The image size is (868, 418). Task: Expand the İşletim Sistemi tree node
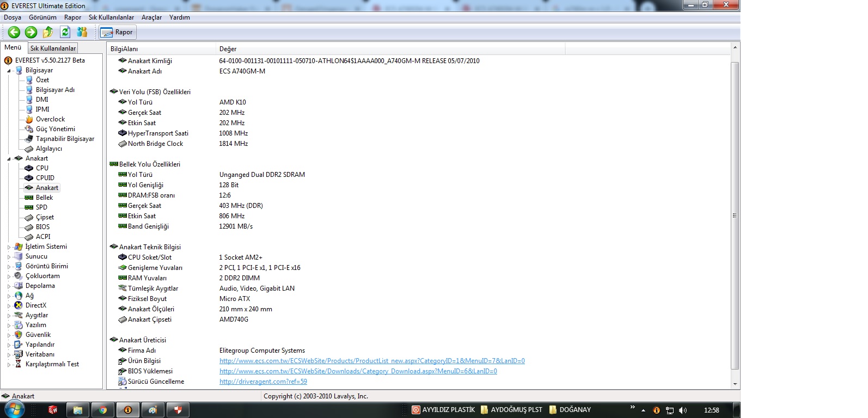point(9,247)
